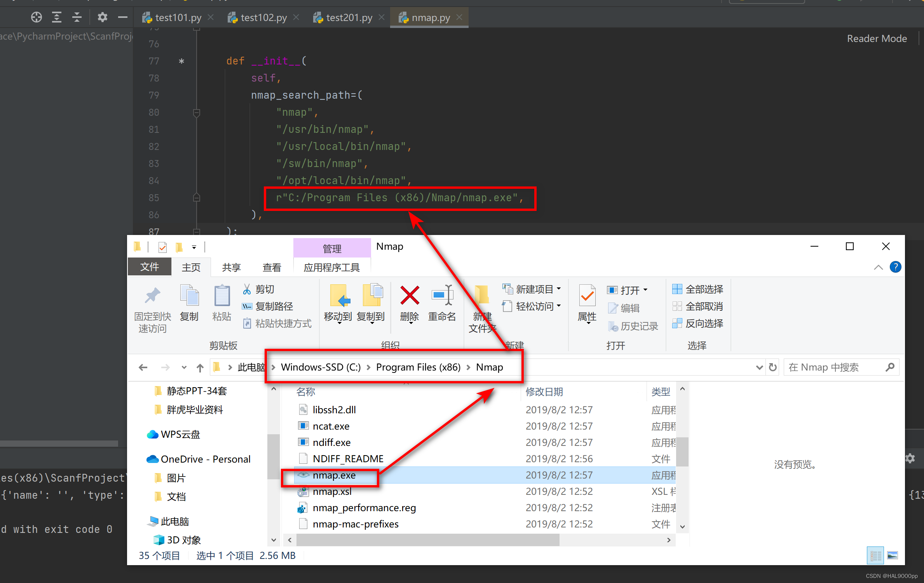The height and width of the screenshot is (583, 924).
Task: Open the recent locations dropdown arrow
Action: (184, 367)
